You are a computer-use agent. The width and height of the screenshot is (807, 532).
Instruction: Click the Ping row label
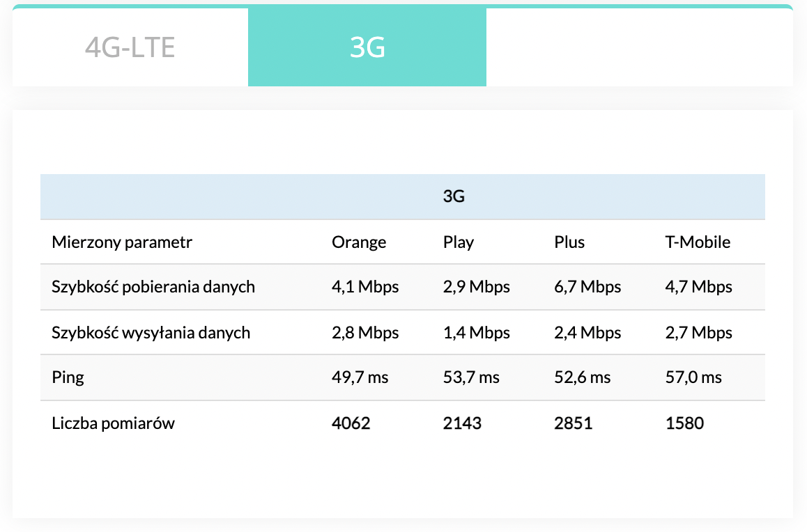(x=68, y=377)
